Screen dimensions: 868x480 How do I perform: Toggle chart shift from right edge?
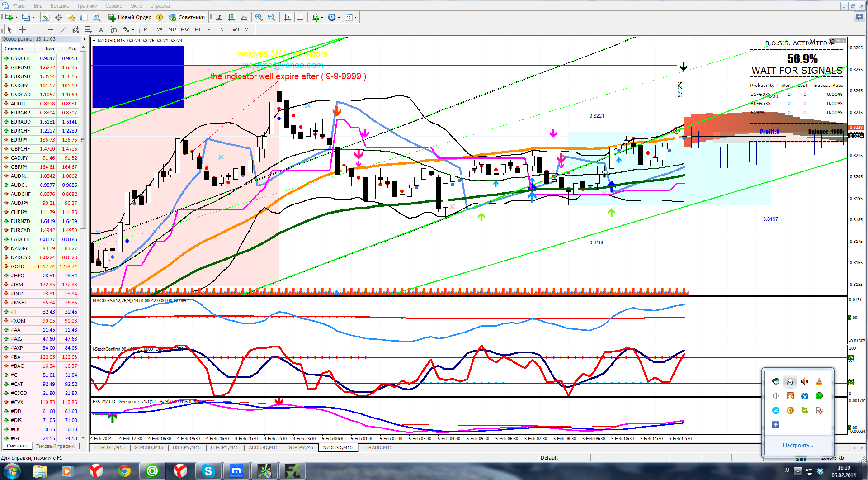pyautogui.click(x=300, y=17)
